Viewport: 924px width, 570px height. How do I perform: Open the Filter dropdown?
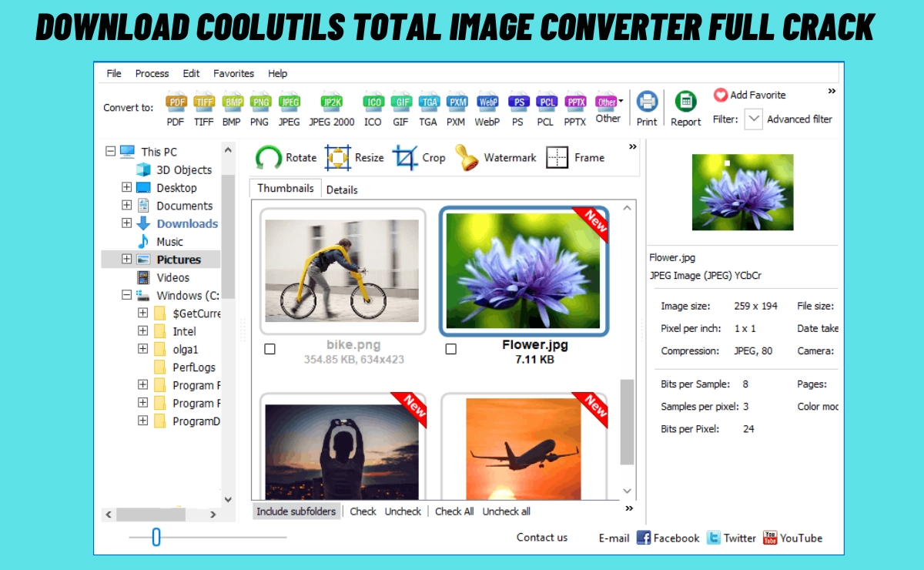[754, 119]
